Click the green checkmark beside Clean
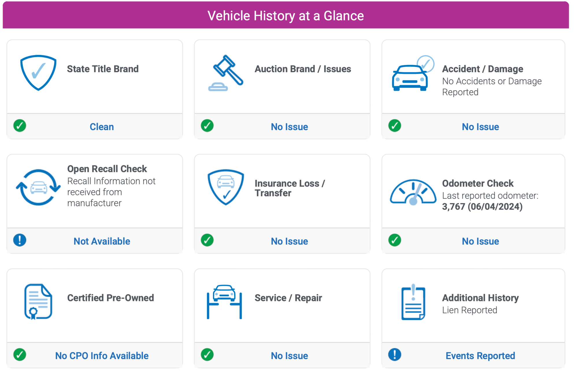The width and height of the screenshot is (578, 392). [20, 125]
